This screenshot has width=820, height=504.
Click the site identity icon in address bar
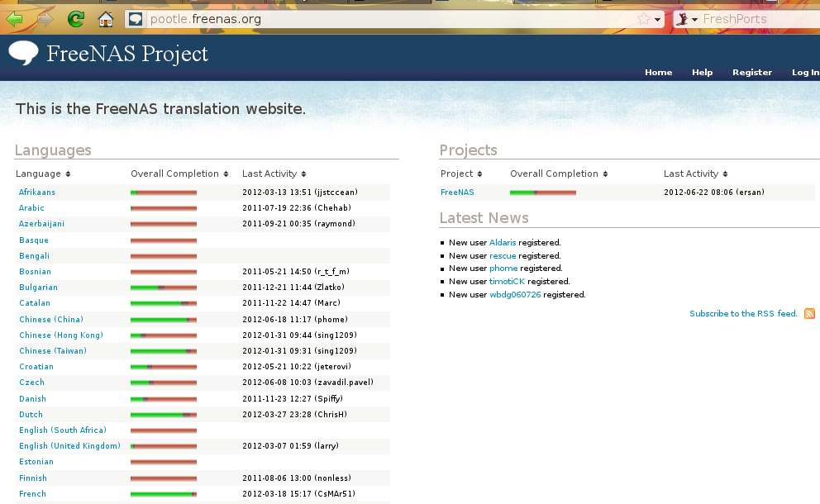136,19
